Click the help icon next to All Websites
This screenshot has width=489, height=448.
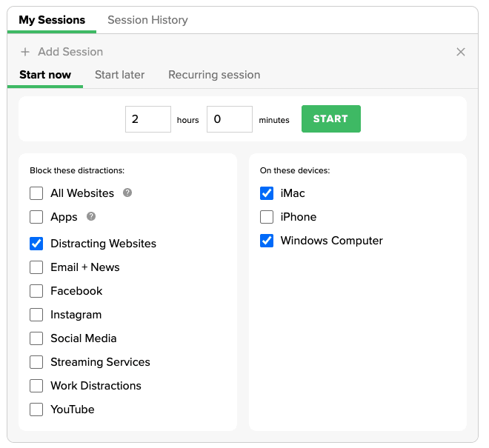[x=127, y=193]
